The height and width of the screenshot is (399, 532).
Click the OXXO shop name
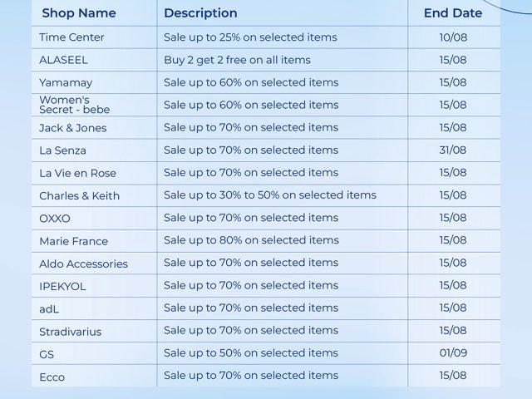tap(55, 219)
